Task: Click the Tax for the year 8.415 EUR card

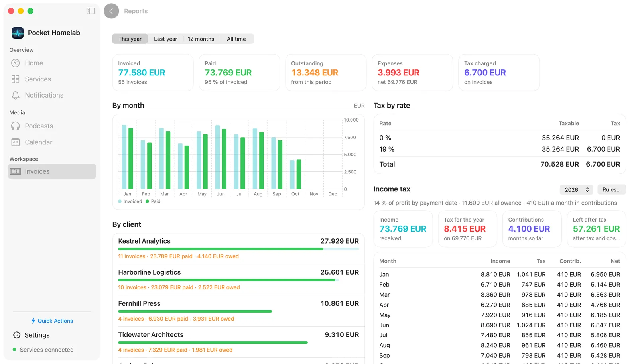Action: click(467, 229)
